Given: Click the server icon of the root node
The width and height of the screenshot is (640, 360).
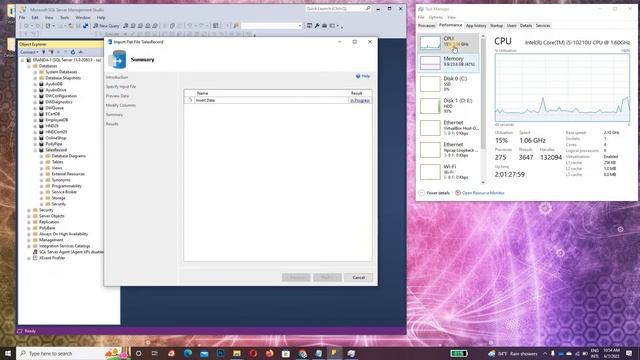Looking at the screenshot, I should point(29,60).
